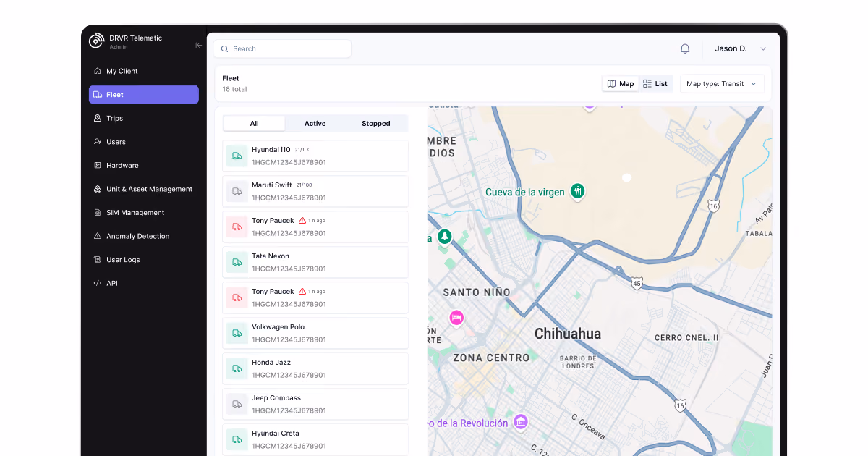Click Chihuahua city label on map
Image resolution: width=868 pixels, height=456 pixels.
tap(568, 334)
